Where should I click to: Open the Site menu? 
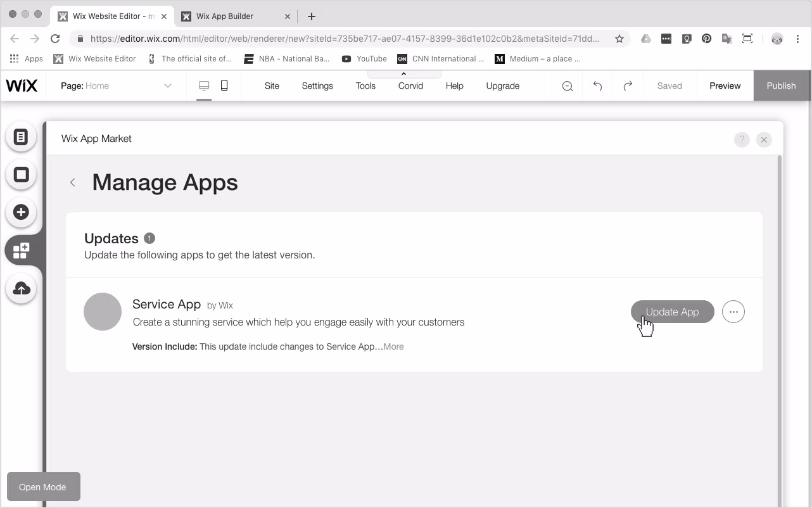pyautogui.click(x=272, y=86)
